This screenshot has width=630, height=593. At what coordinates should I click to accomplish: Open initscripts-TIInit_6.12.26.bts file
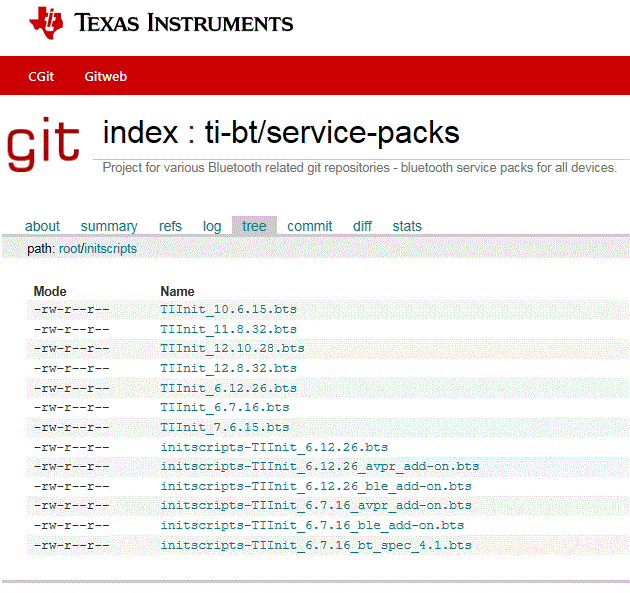[x=274, y=448]
